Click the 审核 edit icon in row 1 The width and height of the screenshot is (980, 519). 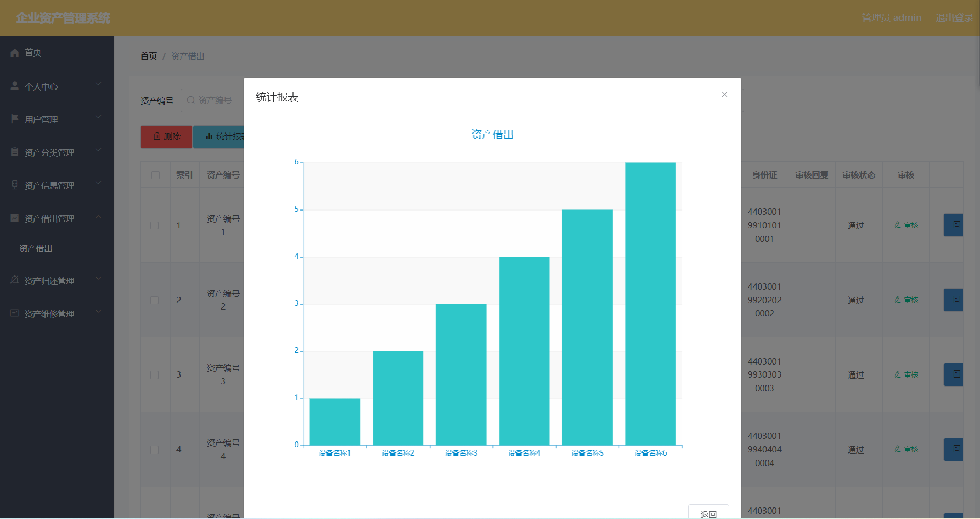tap(898, 225)
